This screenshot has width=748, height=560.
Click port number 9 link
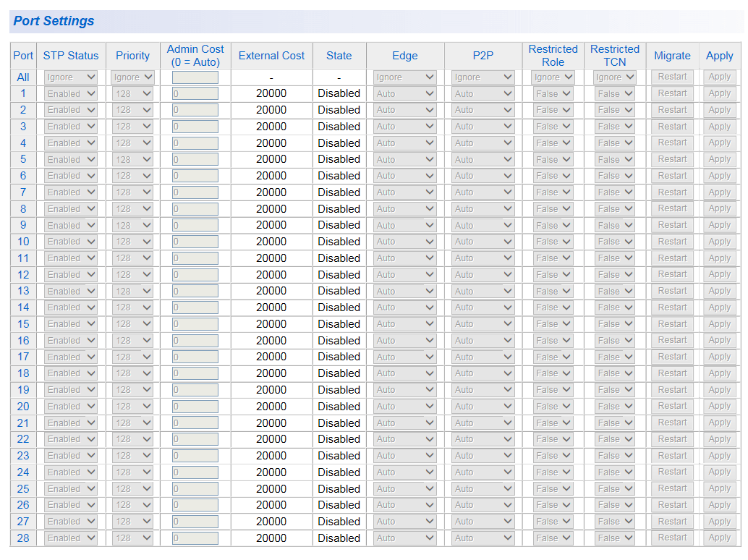pos(23,225)
